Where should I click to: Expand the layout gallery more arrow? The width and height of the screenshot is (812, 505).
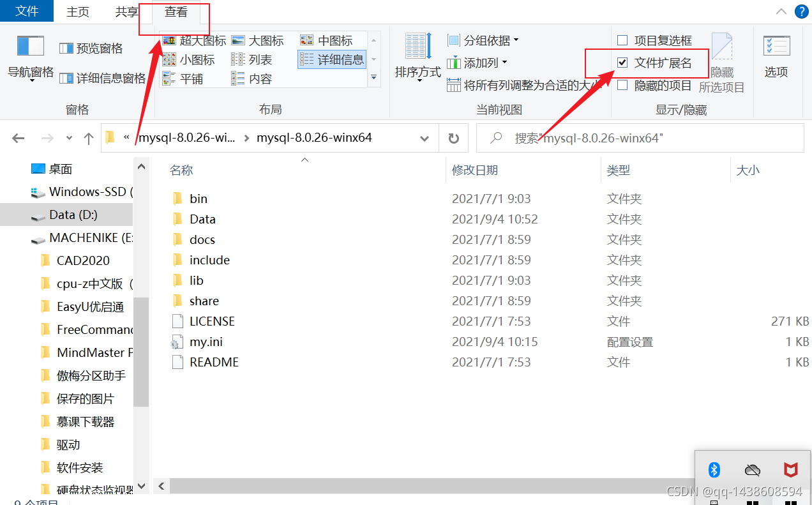(374, 78)
